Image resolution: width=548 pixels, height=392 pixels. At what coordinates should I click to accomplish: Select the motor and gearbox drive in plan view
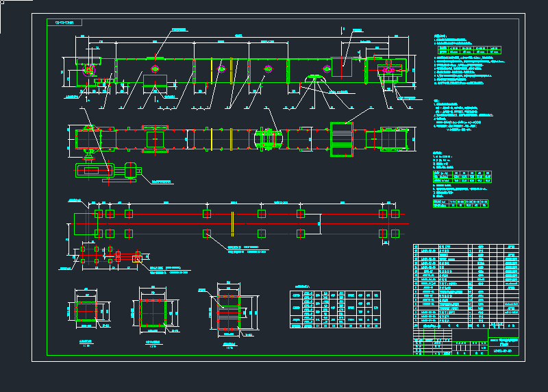(x=108, y=171)
